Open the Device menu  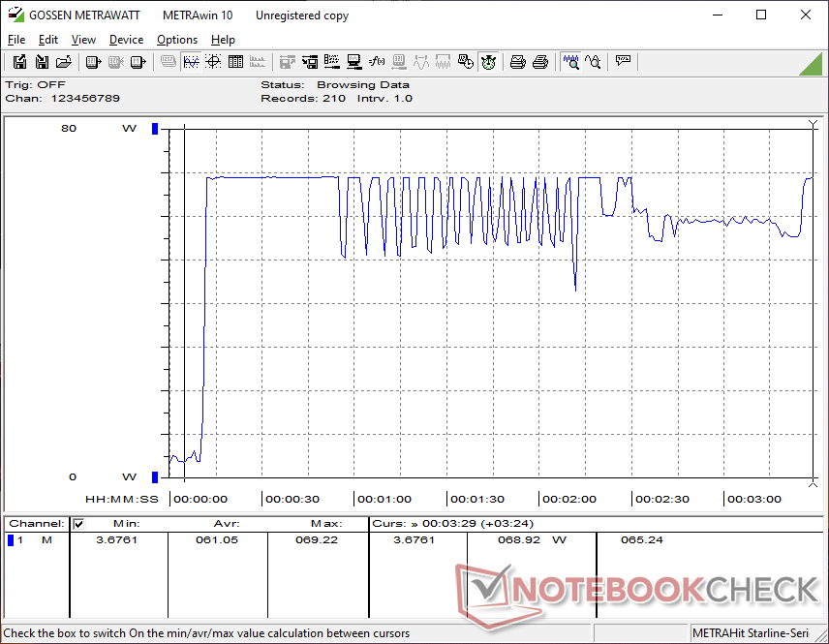[x=126, y=40]
